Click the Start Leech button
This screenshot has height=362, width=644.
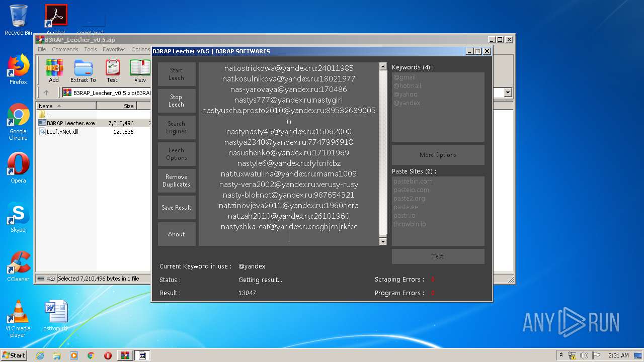coord(176,74)
